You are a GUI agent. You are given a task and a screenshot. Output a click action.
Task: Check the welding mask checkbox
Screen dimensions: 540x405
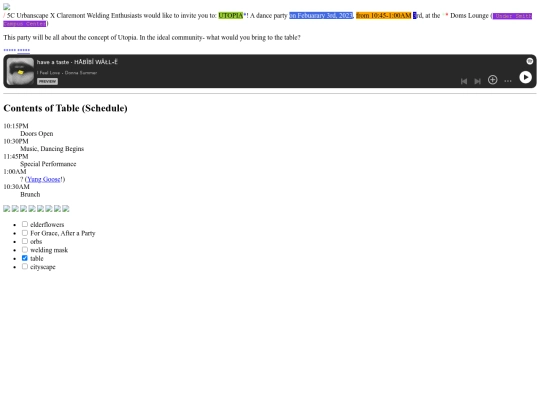[x=25, y=250]
